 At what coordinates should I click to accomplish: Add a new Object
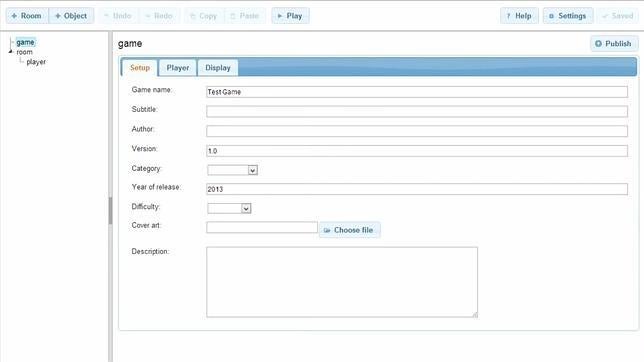tap(71, 16)
